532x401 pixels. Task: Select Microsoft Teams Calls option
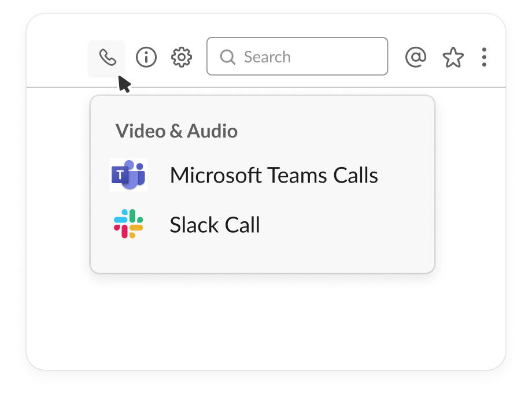coord(243,175)
